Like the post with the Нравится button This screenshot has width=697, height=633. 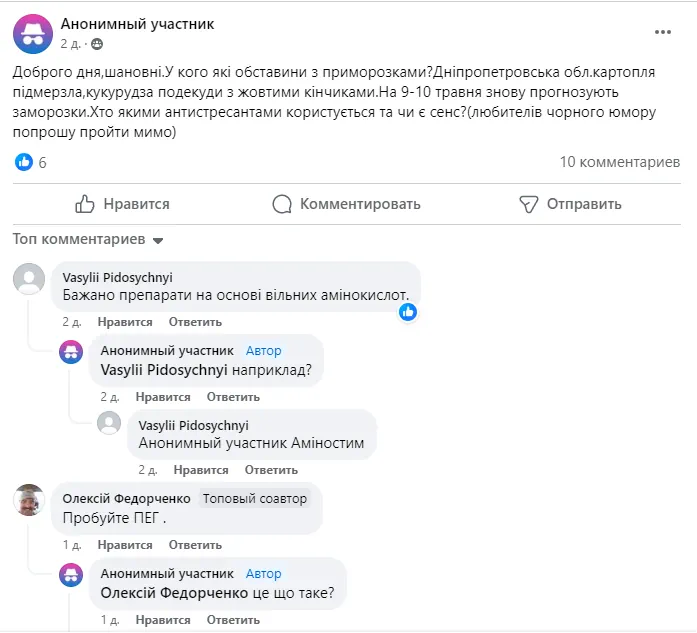pyautogui.click(x=123, y=204)
